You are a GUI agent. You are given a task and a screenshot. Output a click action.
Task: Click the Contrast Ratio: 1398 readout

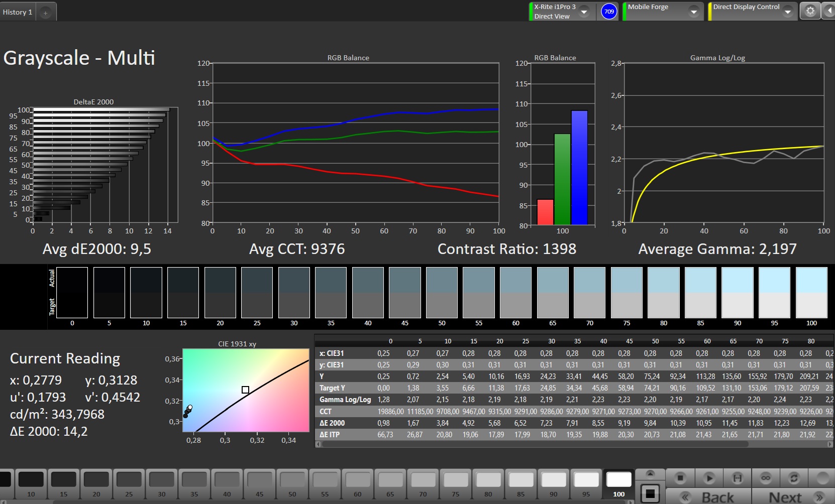[507, 249]
